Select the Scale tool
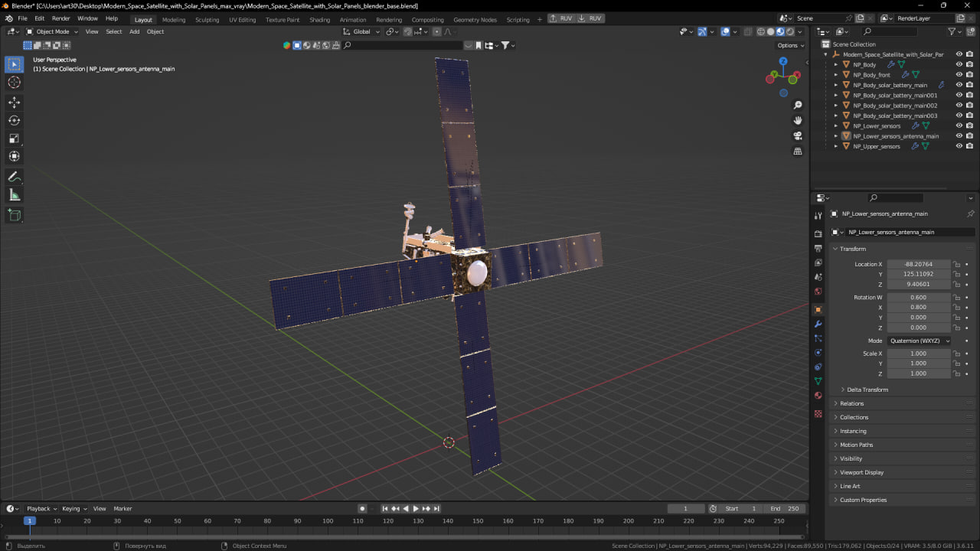This screenshot has height=551, width=980. pos(14,139)
